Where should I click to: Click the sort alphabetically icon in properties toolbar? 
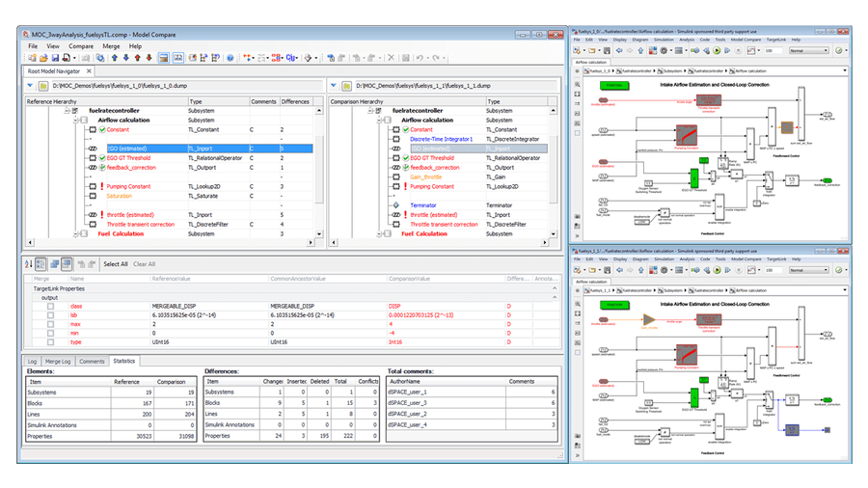tap(29, 264)
